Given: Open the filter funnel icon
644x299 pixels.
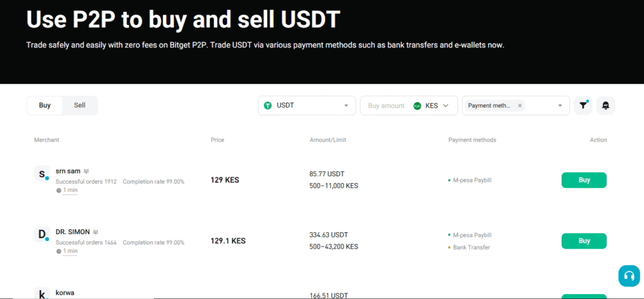Looking at the screenshot, I should click(583, 106).
